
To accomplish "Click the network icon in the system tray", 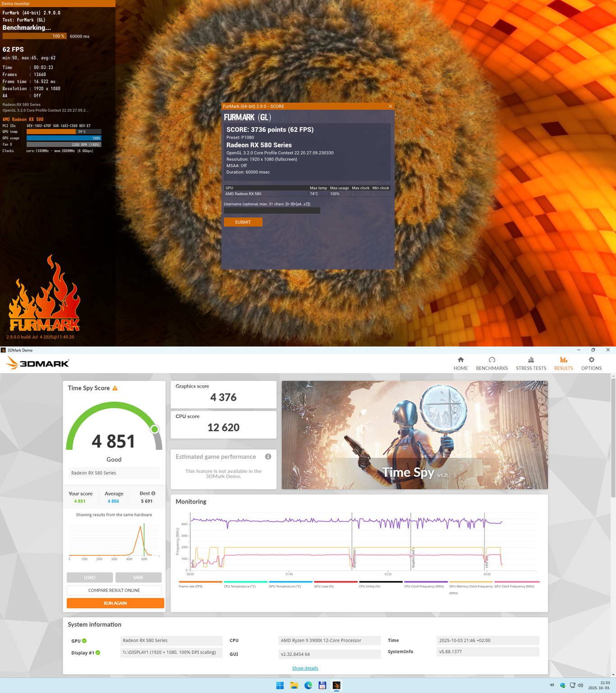I will click(572, 685).
